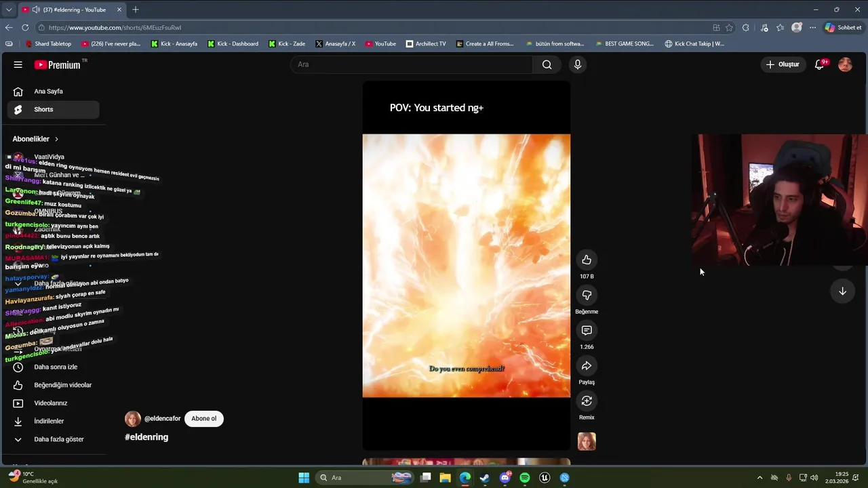Viewport: 868px width, 488px height.
Task: Select Ana Sayfa in the sidebar
Action: [x=53, y=91]
